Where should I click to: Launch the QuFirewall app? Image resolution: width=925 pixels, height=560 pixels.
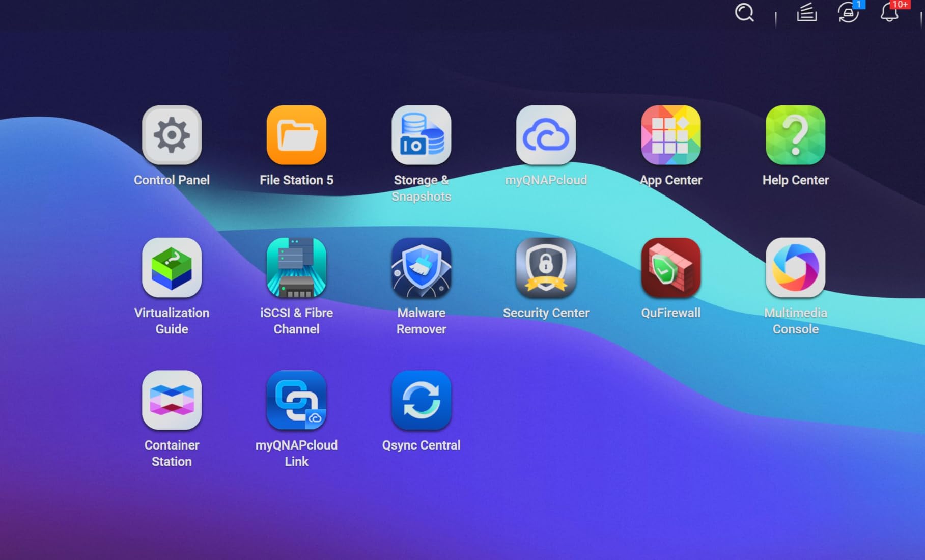tap(670, 268)
